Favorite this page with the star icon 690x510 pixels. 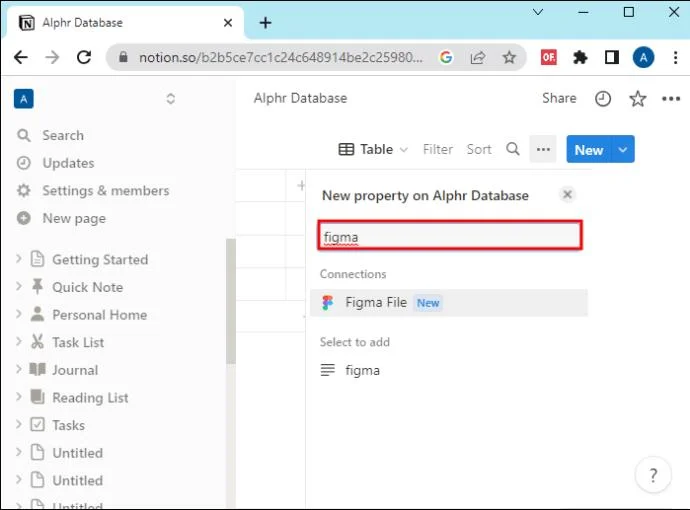coord(638,99)
